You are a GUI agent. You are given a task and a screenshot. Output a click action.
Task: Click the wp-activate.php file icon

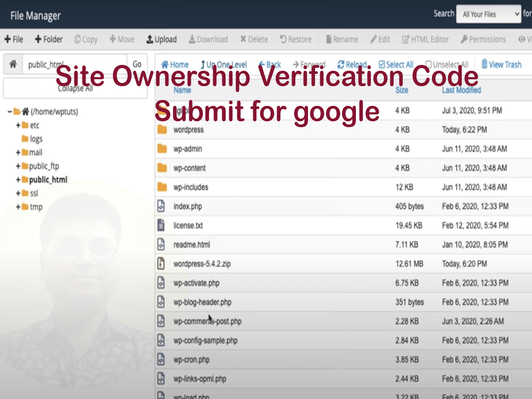coord(161,282)
